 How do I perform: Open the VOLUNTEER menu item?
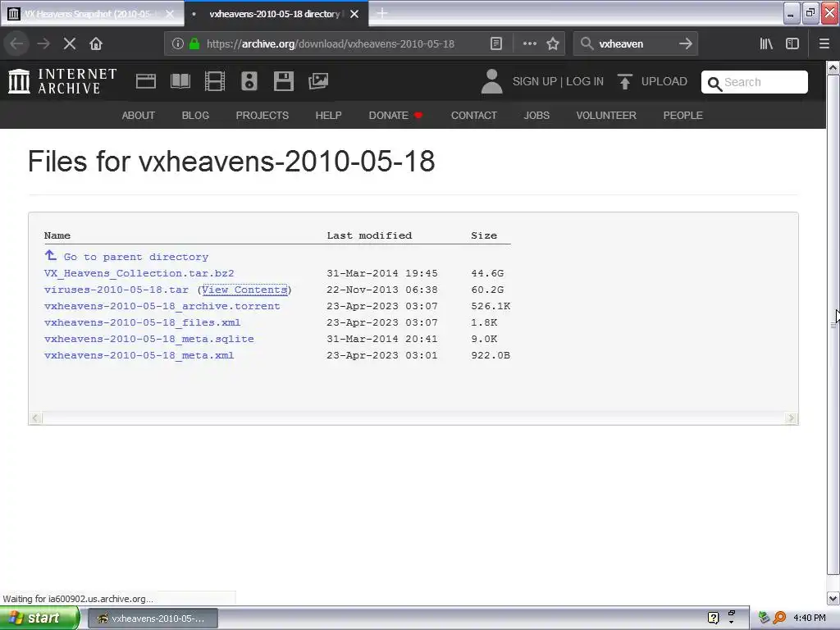tap(606, 116)
